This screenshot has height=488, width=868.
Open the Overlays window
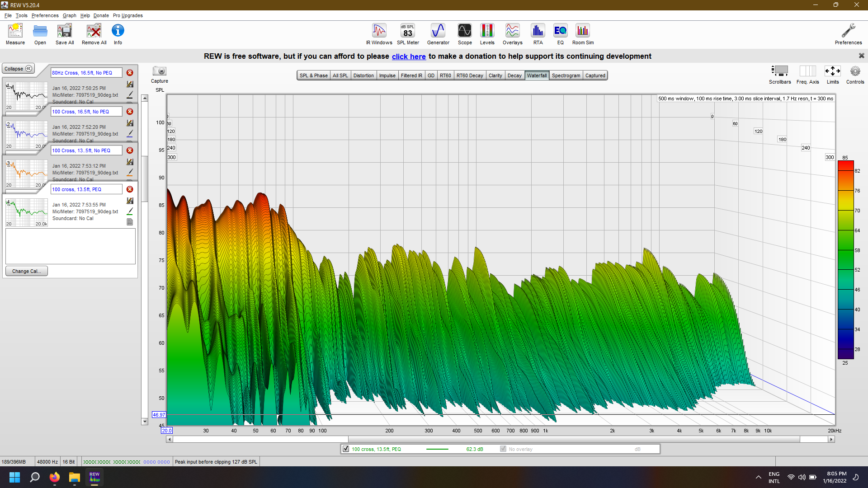coord(513,34)
